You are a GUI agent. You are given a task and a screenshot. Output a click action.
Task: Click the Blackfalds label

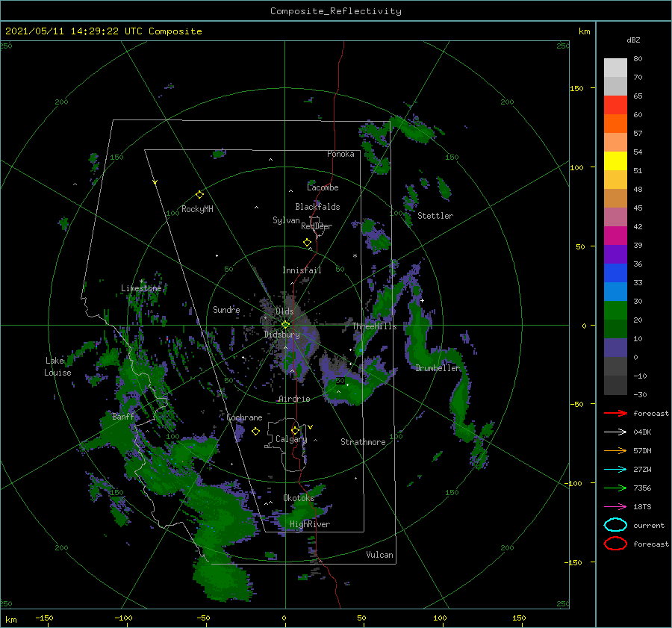[x=317, y=207]
